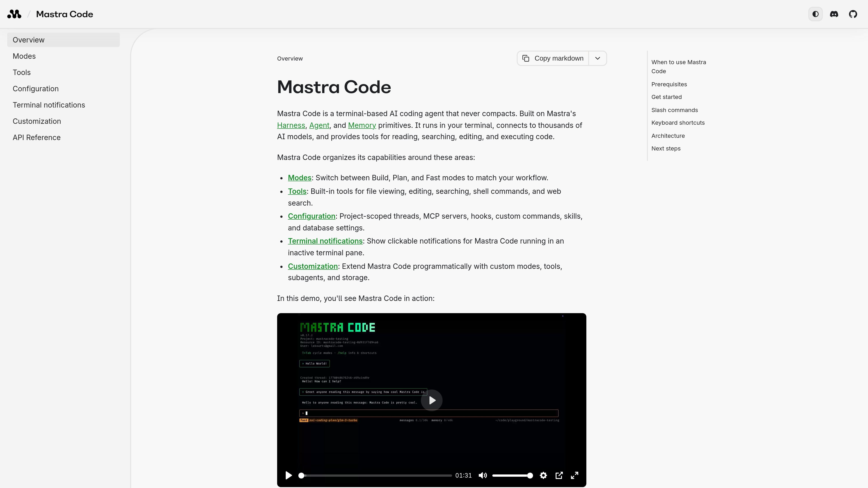Open Modes page in the sidebar
The image size is (868, 488).
pyautogui.click(x=63, y=56)
